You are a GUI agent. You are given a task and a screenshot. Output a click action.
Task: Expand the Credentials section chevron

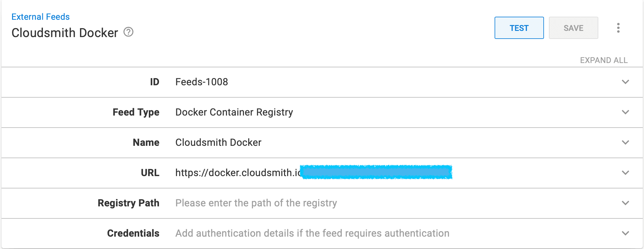pos(625,233)
